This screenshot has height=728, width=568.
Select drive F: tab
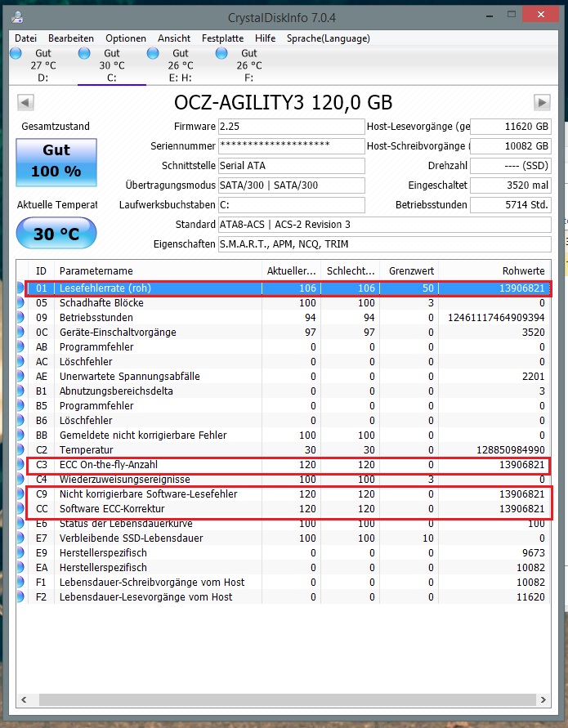pyautogui.click(x=249, y=65)
